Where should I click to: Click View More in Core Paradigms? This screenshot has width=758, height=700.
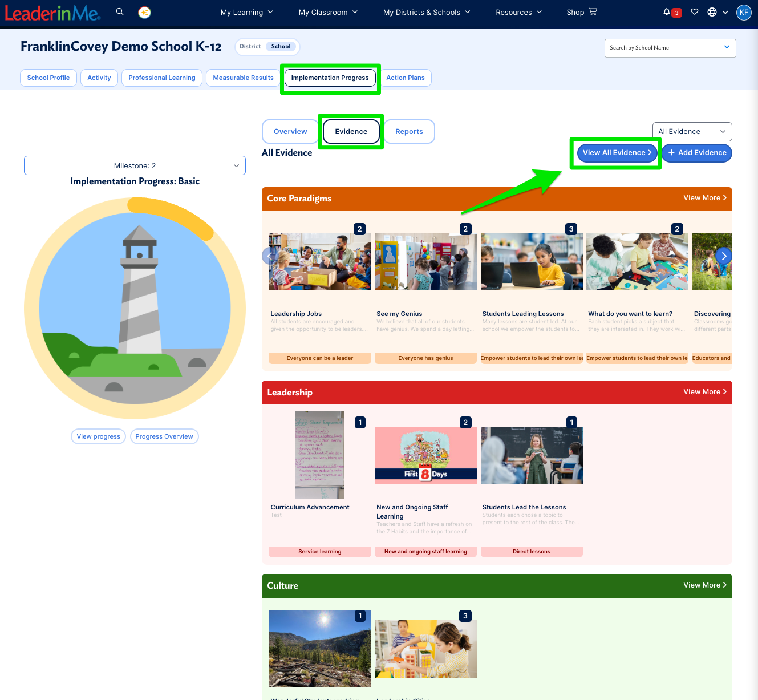click(705, 198)
